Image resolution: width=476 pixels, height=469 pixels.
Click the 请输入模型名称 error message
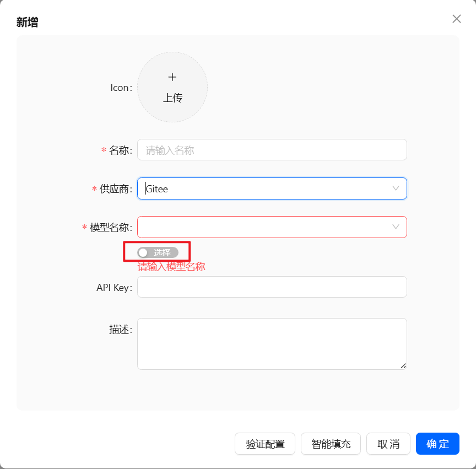coord(171,267)
